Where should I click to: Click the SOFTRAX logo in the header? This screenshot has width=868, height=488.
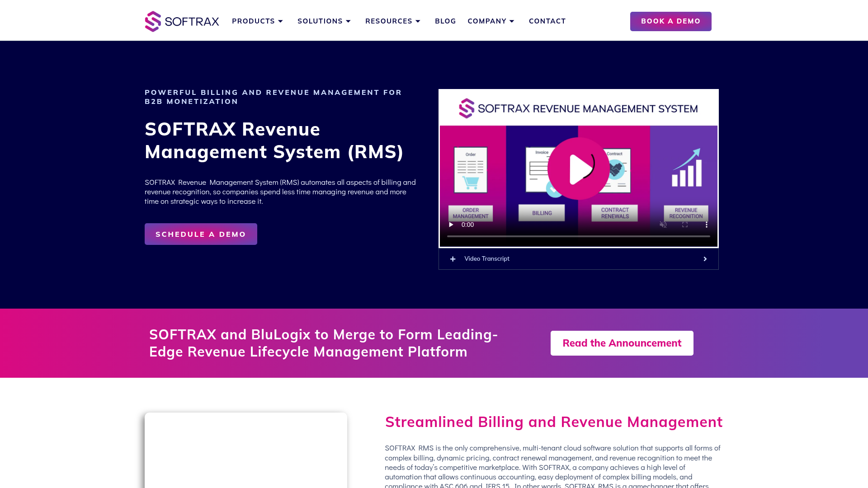tap(181, 21)
